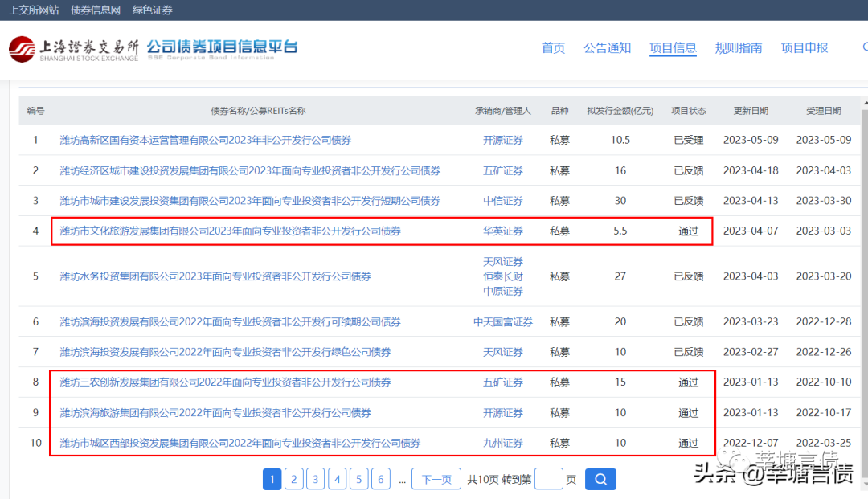Click the 下一页 next page button
The height and width of the screenshot is (499, 868).
pyautogui.click(x=436, y=480)
